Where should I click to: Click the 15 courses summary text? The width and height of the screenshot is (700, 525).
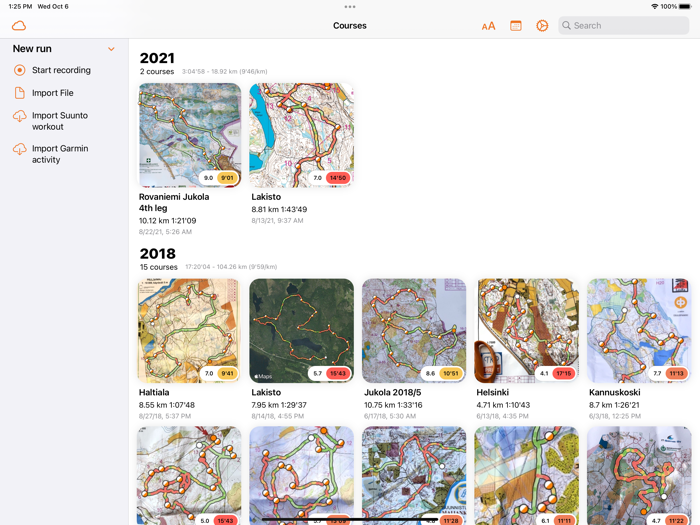click(x=158, y=267)
